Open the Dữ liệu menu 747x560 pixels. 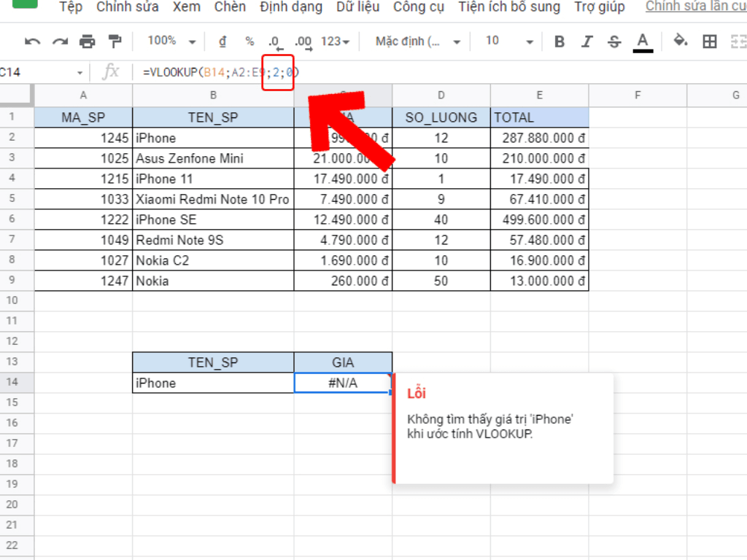click(x=357, y=7)
